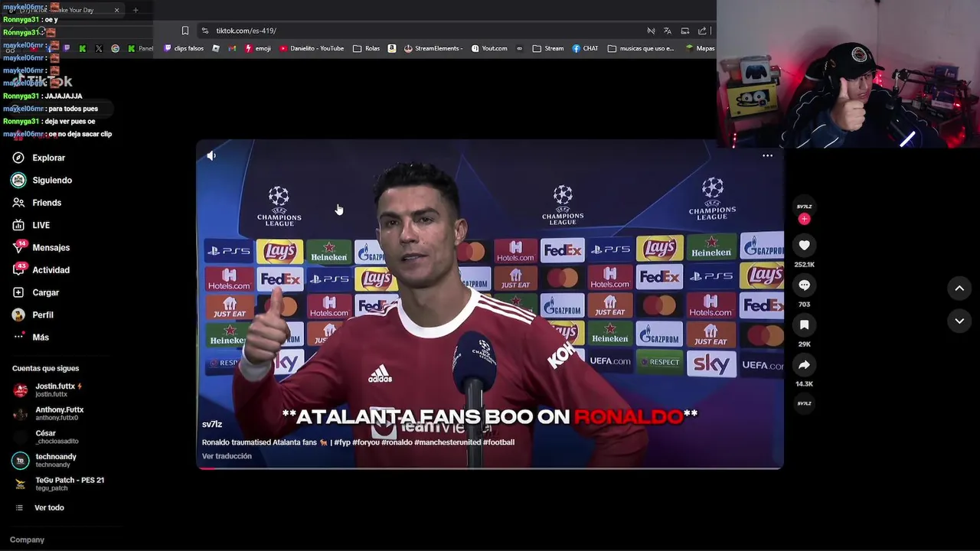This screenshot has height=551, width=980.
Task: Open a new browser tab with plus
Action: [136, 10]
